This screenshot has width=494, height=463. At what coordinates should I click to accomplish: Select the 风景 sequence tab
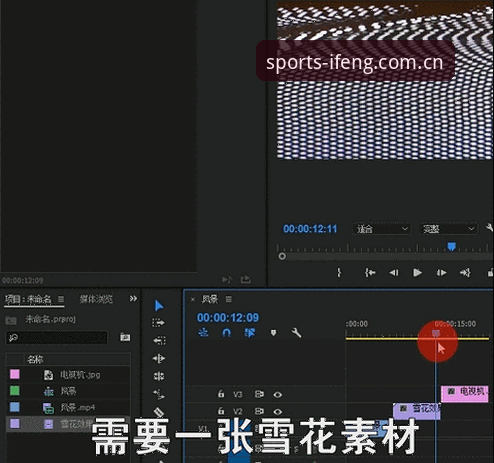[210, 299]
